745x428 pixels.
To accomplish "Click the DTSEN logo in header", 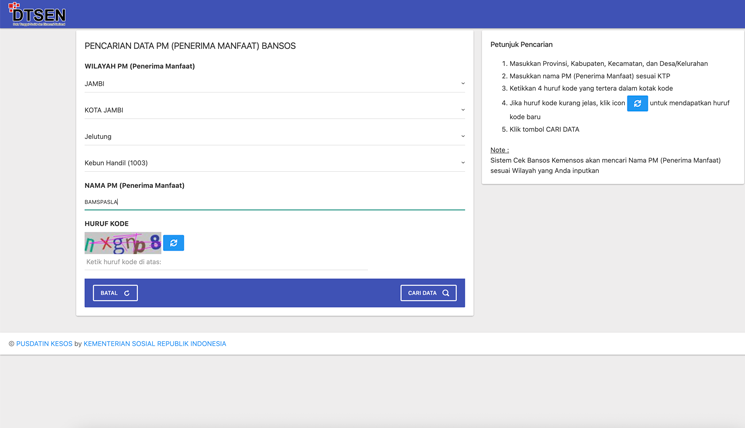I will coord(37,13).
